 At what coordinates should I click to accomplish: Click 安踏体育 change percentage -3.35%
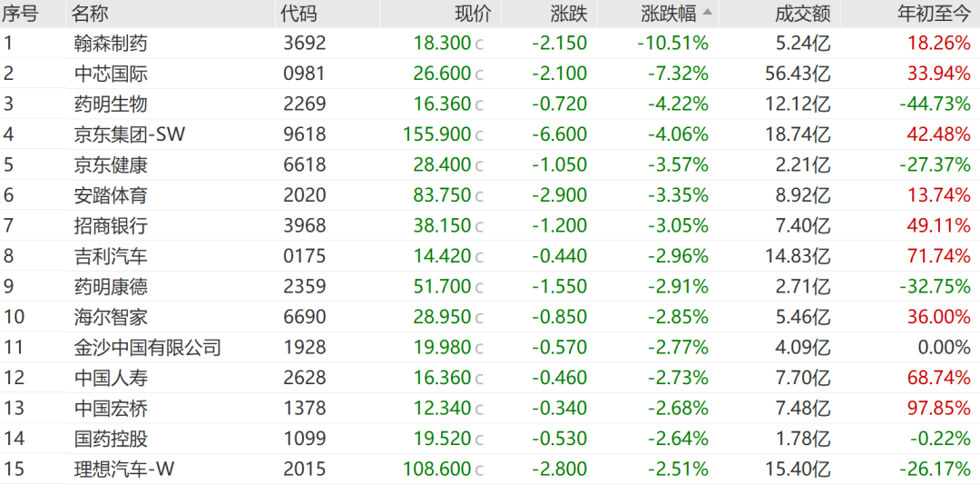[678, 195]
